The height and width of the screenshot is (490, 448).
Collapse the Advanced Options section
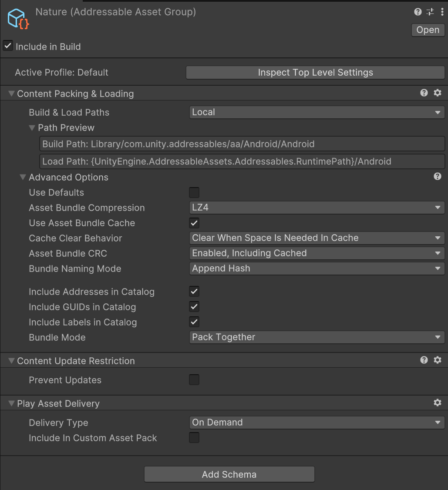tap(23, 177)
